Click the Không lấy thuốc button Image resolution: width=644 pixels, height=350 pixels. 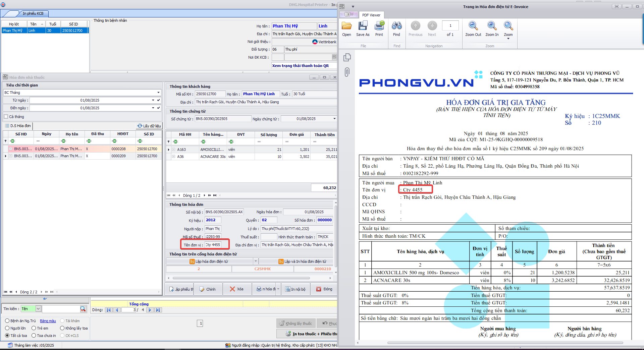pyautogui.click(x=296, y=324)
